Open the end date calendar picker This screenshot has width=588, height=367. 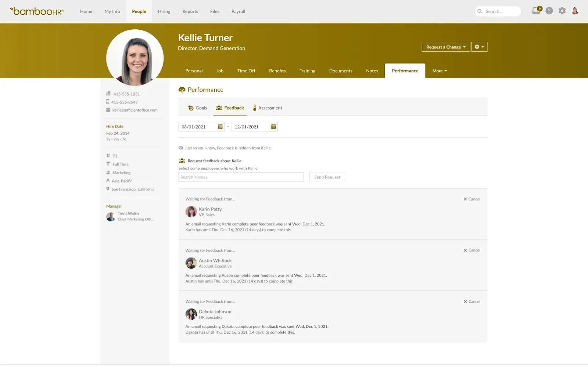[273, 127]
